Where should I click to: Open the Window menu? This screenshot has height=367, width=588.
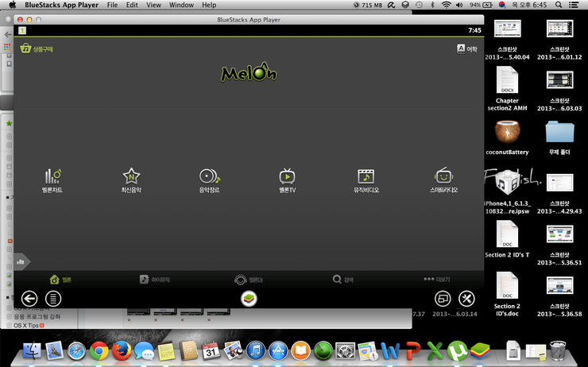pos(181,5)
